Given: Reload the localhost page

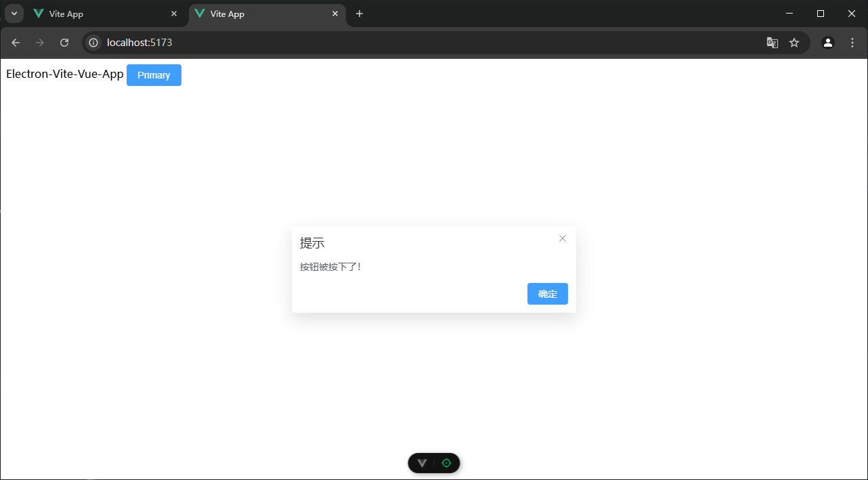Looking at the screenshot, I should pos(64,43).
